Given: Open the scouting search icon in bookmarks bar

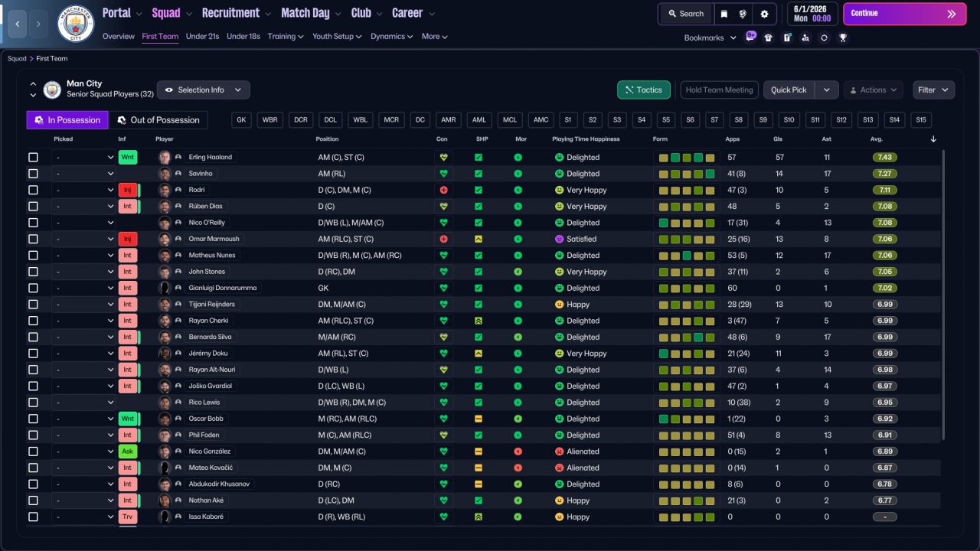Looking at the screenshot, I should point(805,37).
